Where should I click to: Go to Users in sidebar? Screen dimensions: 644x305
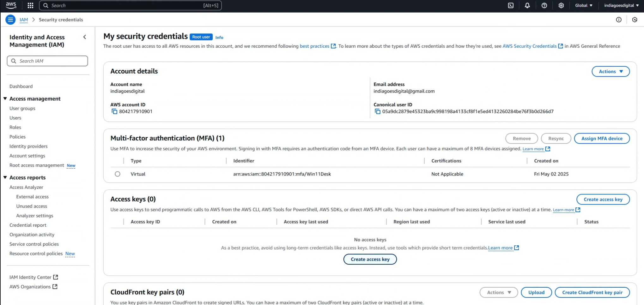(x=15, y=118)
